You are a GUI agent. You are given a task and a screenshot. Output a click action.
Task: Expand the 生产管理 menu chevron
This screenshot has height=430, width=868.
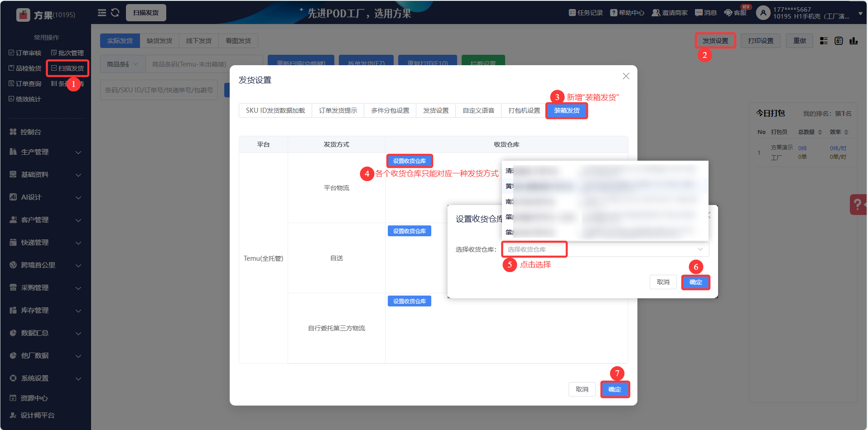78,153
